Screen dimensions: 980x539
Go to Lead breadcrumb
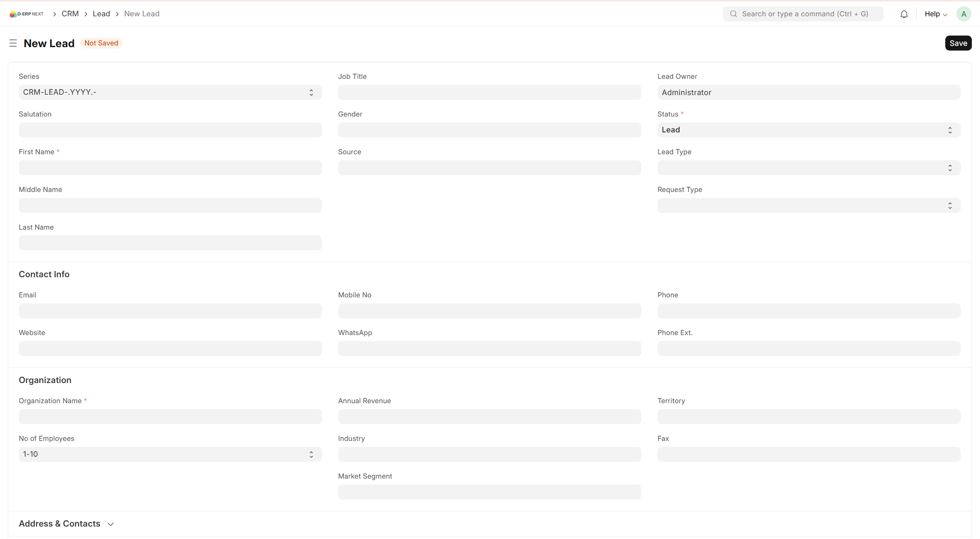[101, 14]
